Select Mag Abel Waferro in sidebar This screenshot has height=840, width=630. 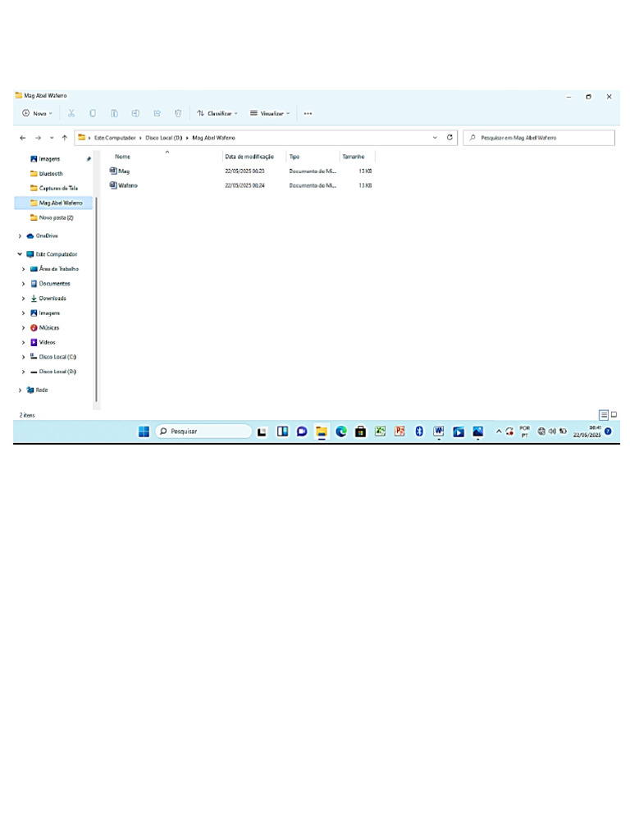[x=53, y=203]
